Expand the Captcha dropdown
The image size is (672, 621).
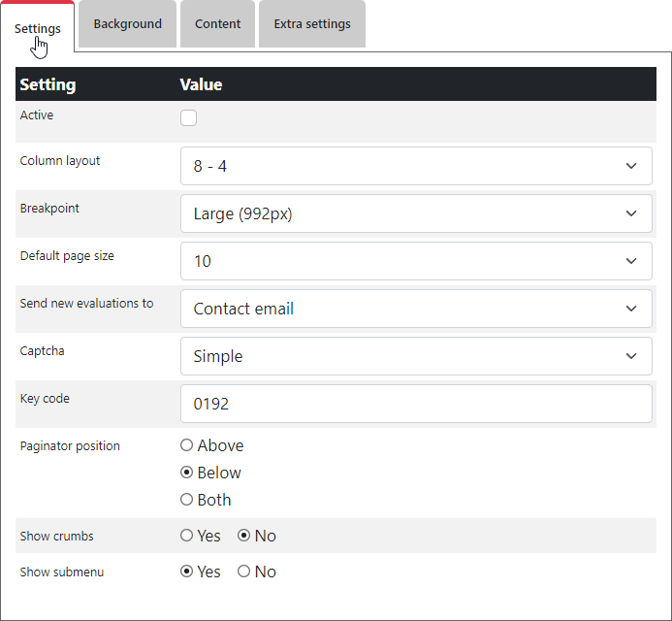tap(416, 356)
